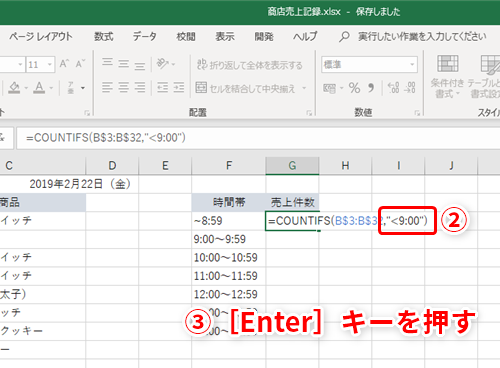500x368 pixels.
Task: Open 条件付き書式 conditional formatting
Action: [447, 77]
